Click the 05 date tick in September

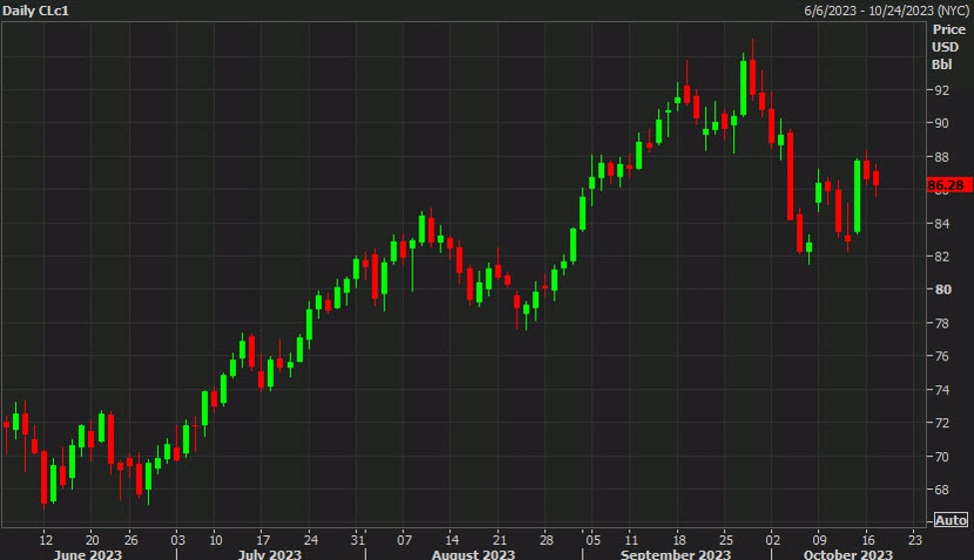(593, 539)
